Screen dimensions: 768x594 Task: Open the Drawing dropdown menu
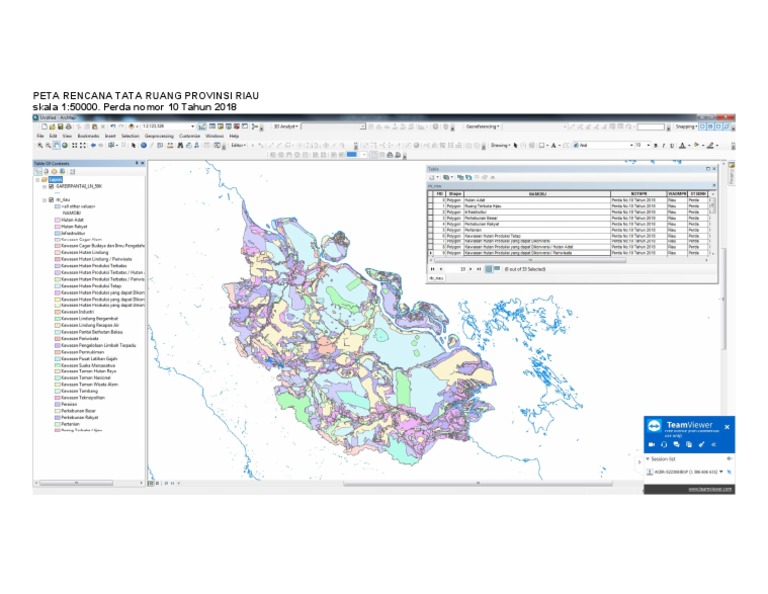click(501, 145)
